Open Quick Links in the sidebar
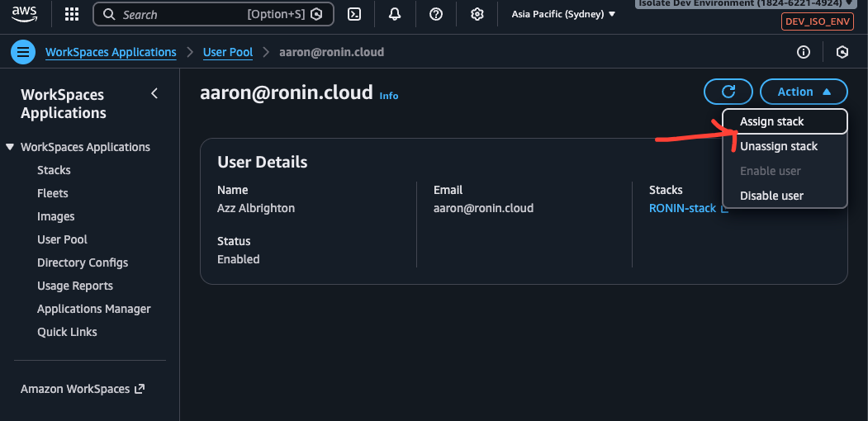868x421 pixels. [x=67, y=333]
